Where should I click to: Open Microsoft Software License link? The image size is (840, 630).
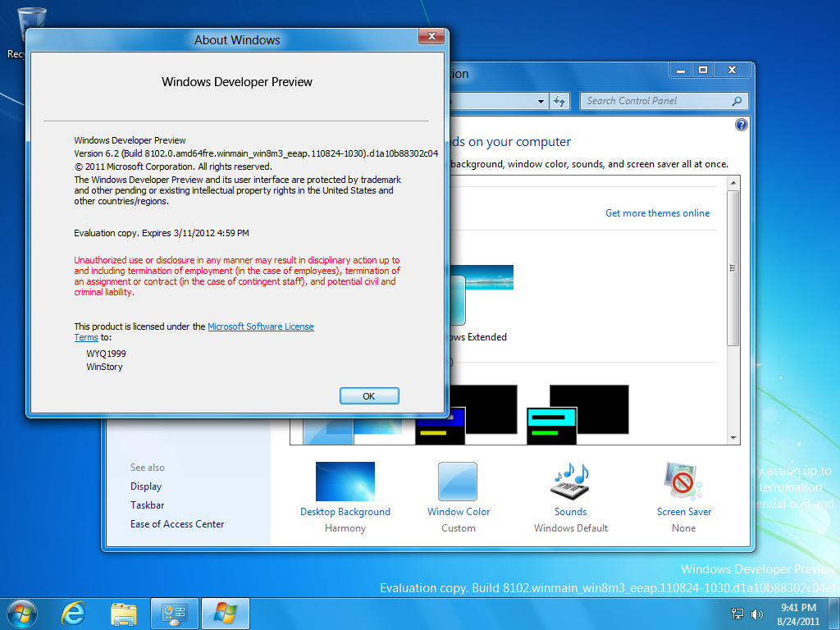(260, 326)
